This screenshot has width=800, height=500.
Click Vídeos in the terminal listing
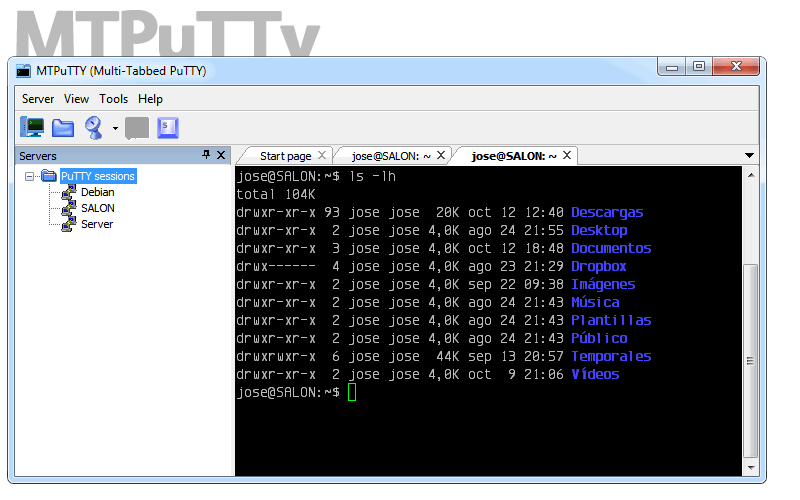click(595, 374)
